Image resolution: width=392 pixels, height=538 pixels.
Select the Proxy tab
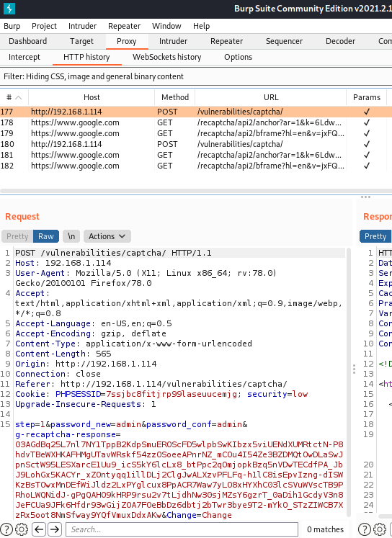pos(127,41)
